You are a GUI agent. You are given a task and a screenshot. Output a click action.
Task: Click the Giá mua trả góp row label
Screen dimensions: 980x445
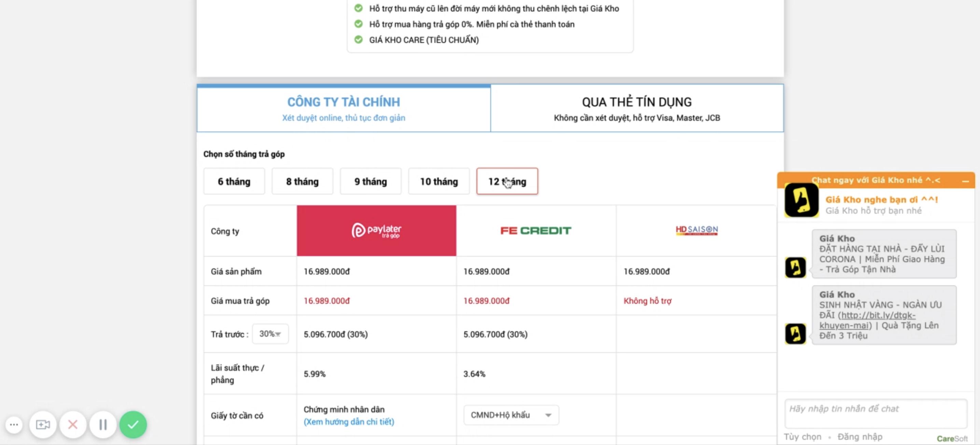click(x=240, y=301)
